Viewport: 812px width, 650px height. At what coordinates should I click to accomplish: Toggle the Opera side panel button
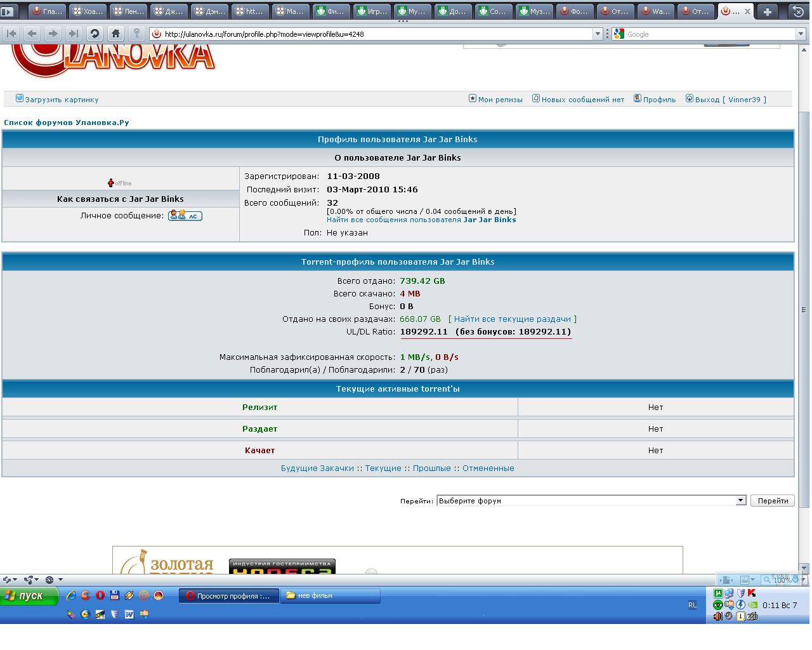[x=8, y=11]
